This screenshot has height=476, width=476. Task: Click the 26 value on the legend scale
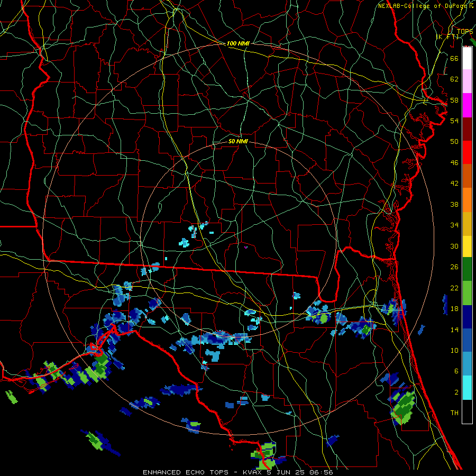click(x=454, y=267)
